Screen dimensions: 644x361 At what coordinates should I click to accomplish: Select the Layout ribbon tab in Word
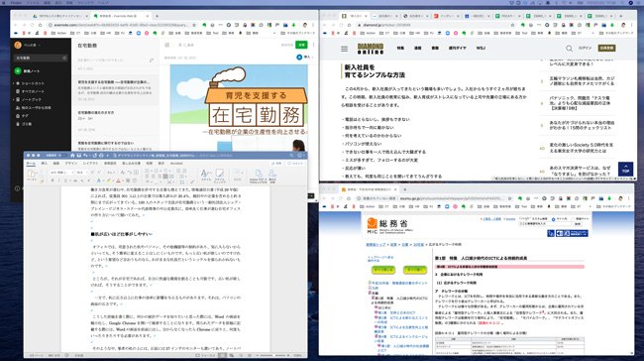pyautogui.click(x=90, y=164)
